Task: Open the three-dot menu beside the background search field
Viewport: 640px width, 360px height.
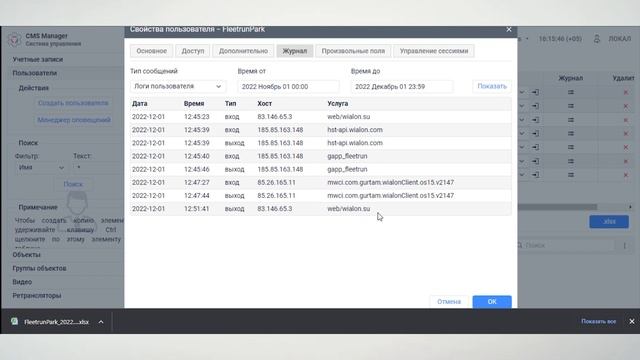Action: tap(624, 245)
